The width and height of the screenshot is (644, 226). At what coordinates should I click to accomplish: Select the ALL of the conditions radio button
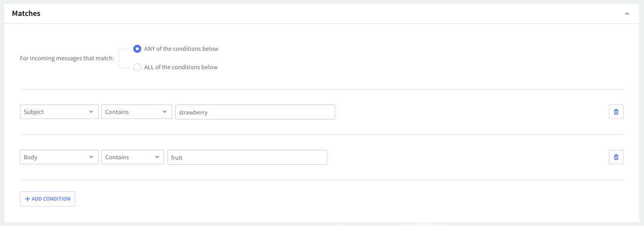pos(137,67)
